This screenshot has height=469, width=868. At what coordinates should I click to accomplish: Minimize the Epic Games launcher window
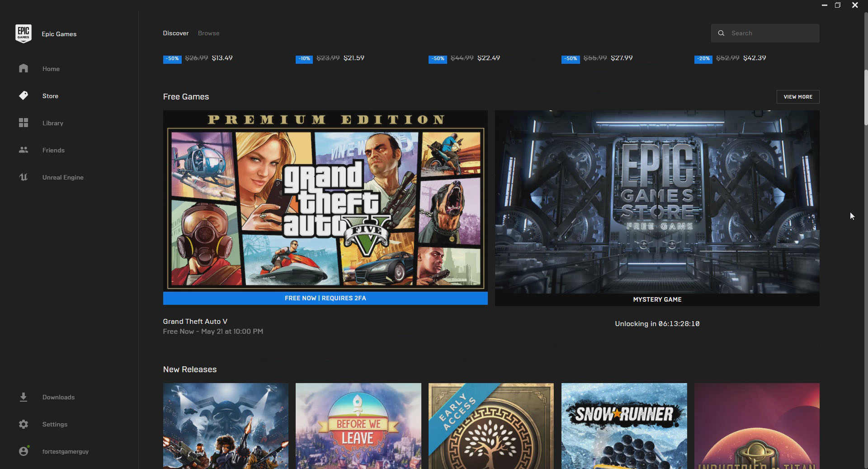[825, 5]
